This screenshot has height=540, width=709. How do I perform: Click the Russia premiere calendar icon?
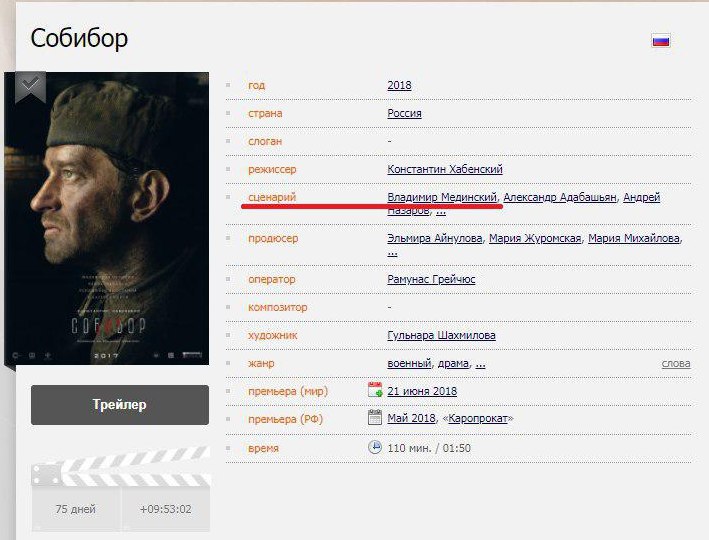[375, 417]
